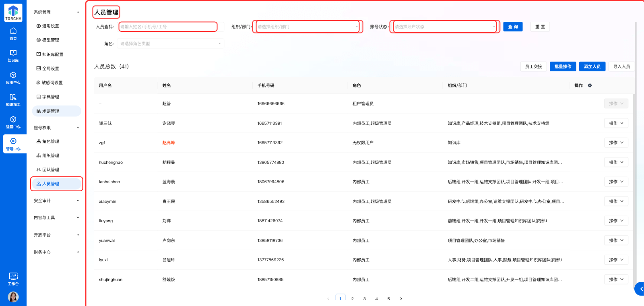Open 组织管理 menu item

pos(56,155)
